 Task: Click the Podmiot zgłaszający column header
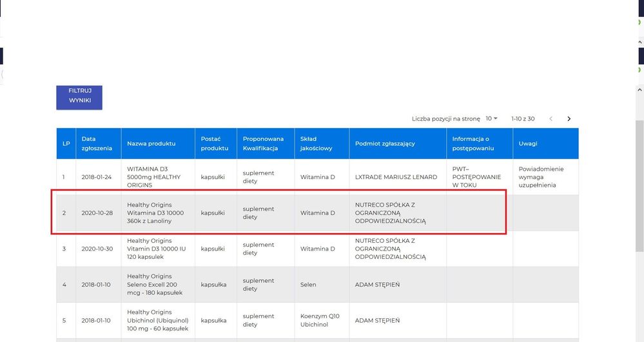tap(385, 144)
